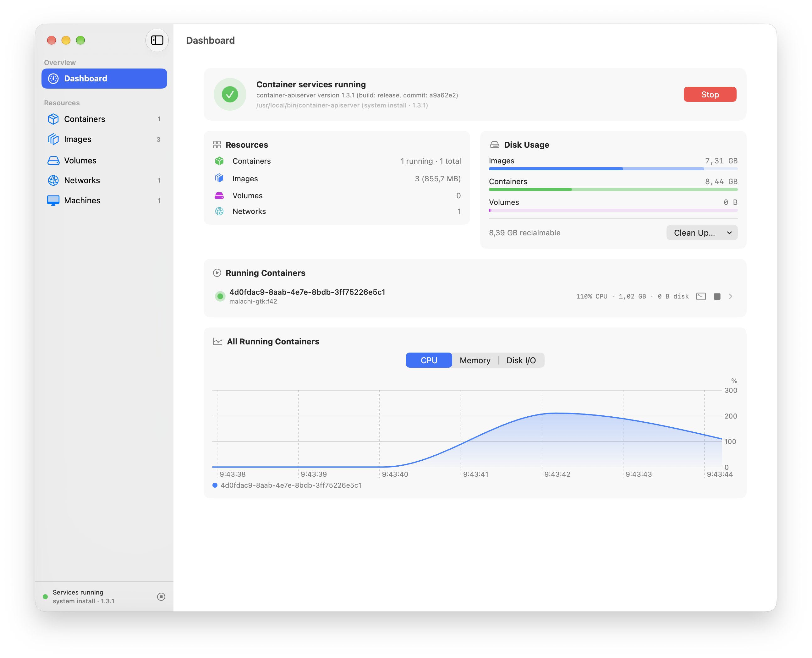Click the green running indicator dot of container
812x658 pixels.
point(220,296)
